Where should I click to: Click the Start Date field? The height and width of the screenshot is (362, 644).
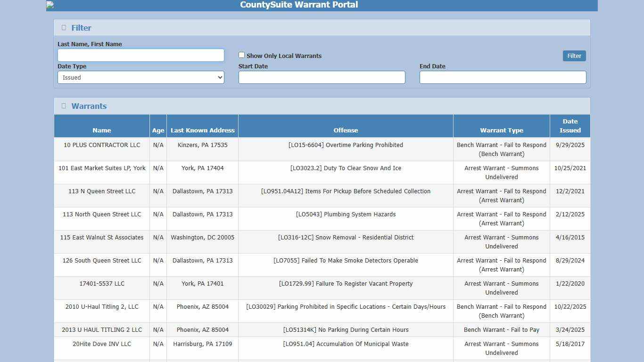(322, 77)
